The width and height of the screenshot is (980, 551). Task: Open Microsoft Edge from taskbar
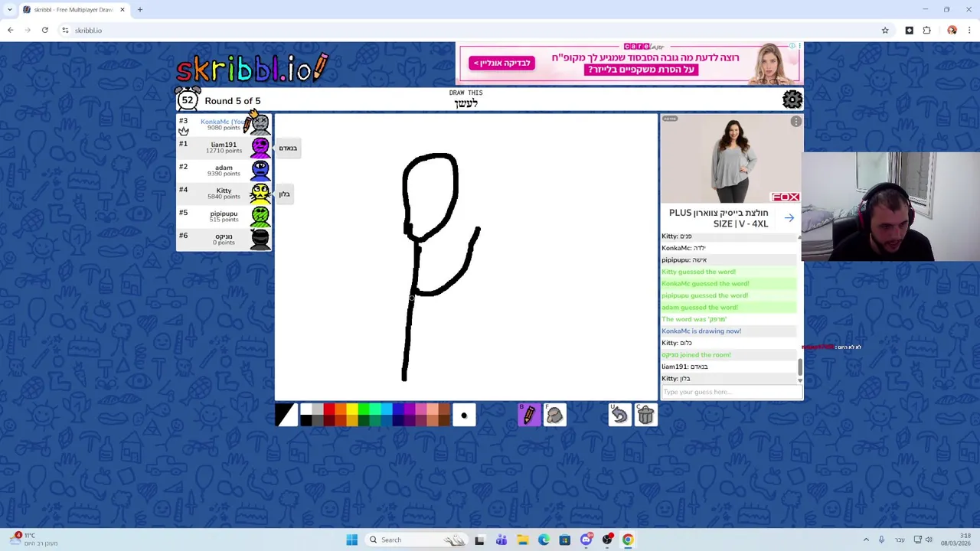pyautogui.click(x=544, y=540)
